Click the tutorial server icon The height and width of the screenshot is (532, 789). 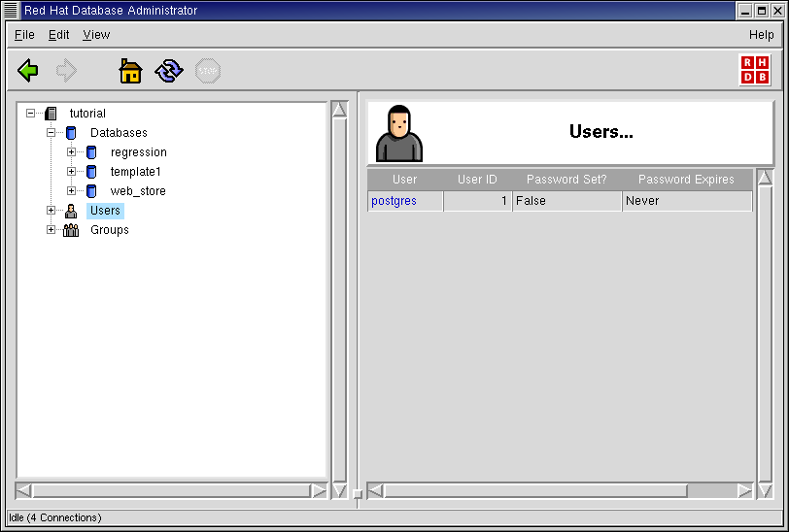(x=51, y=114)
